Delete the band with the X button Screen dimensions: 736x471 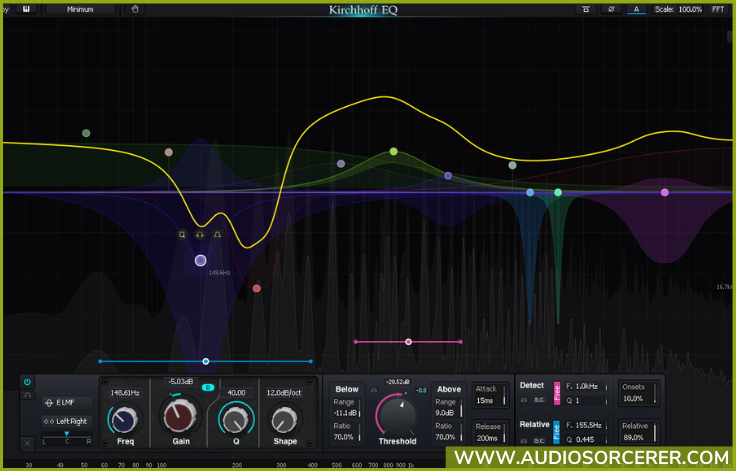[27, 443]
